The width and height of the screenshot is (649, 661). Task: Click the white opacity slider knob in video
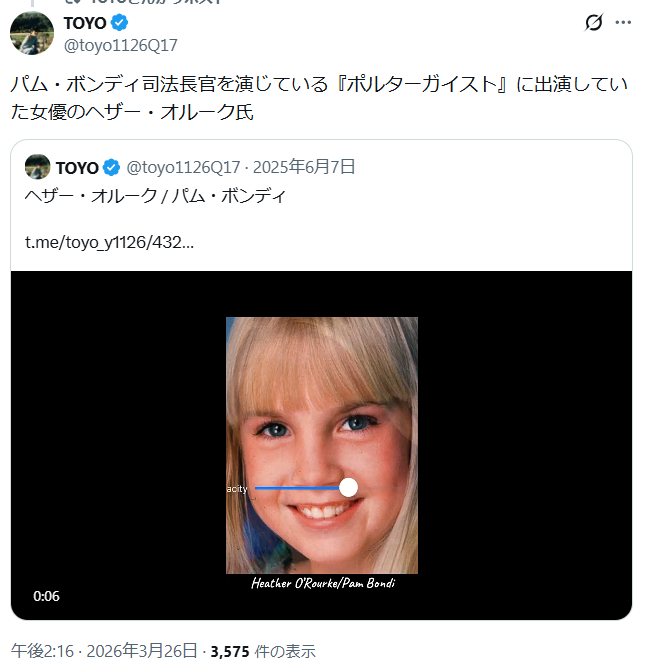(x=348, y=487)
